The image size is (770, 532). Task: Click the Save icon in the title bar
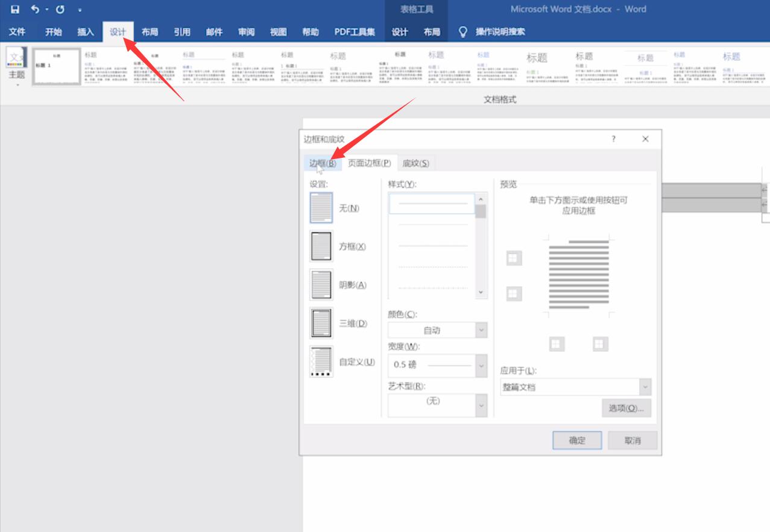click(15, 9)
